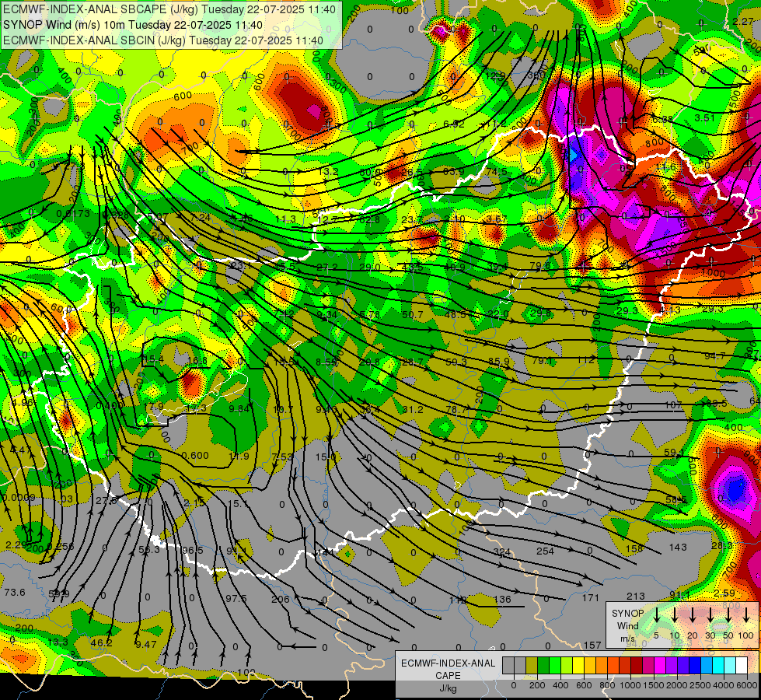Click the CIN value 73.6
This screenshot has width=761, height=700.
[15, 592]
